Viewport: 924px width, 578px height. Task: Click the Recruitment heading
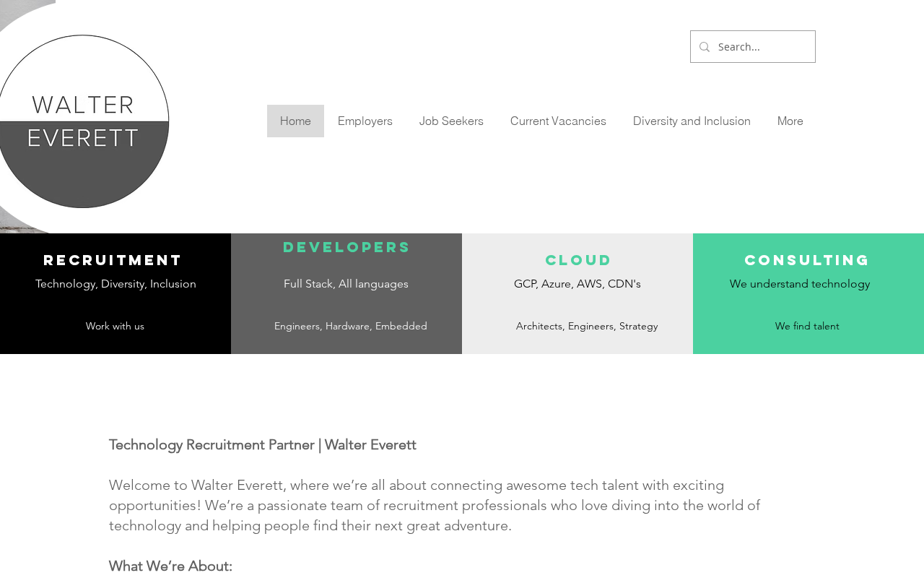click(x=113, y=260)
